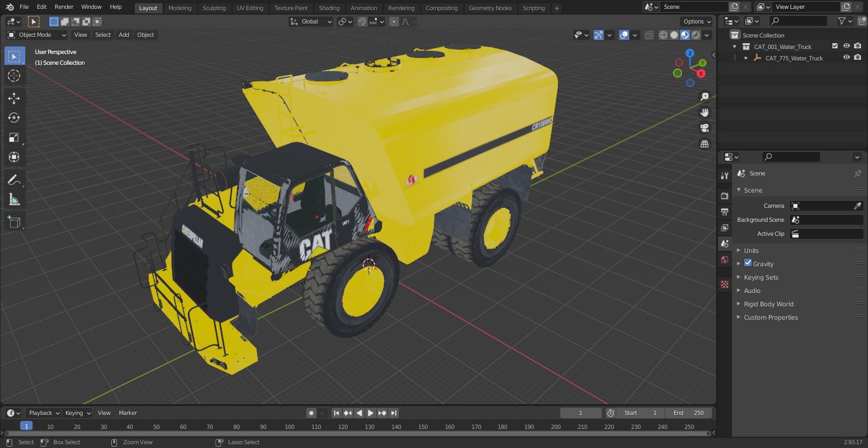Disable render for CAT_001_Water_Truck camera icon
This screenshot has width=868, height=448.
point(858,46)
